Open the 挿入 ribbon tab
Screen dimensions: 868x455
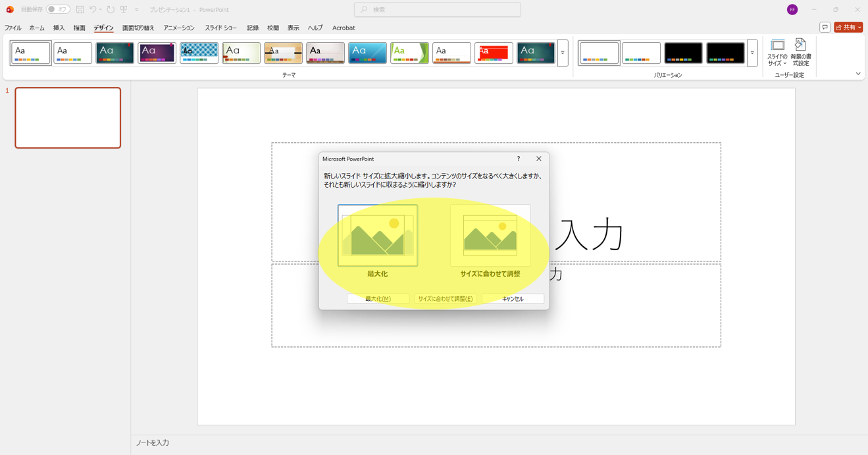pos(59,28)
